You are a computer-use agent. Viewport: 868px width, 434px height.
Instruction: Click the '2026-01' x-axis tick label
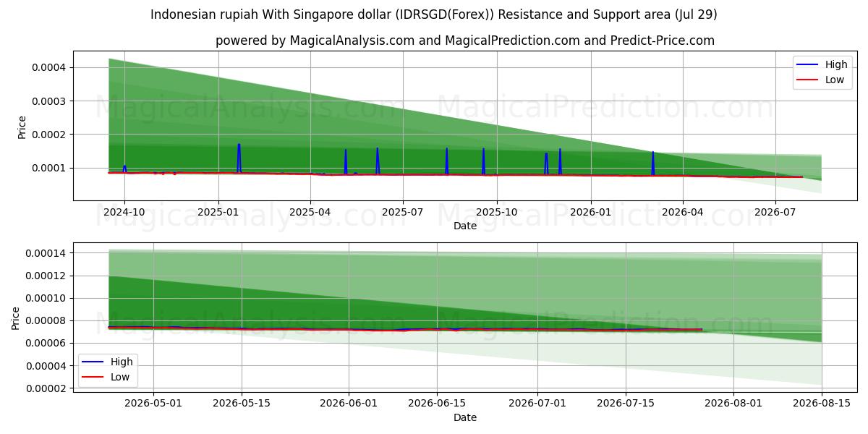[591, 212]
